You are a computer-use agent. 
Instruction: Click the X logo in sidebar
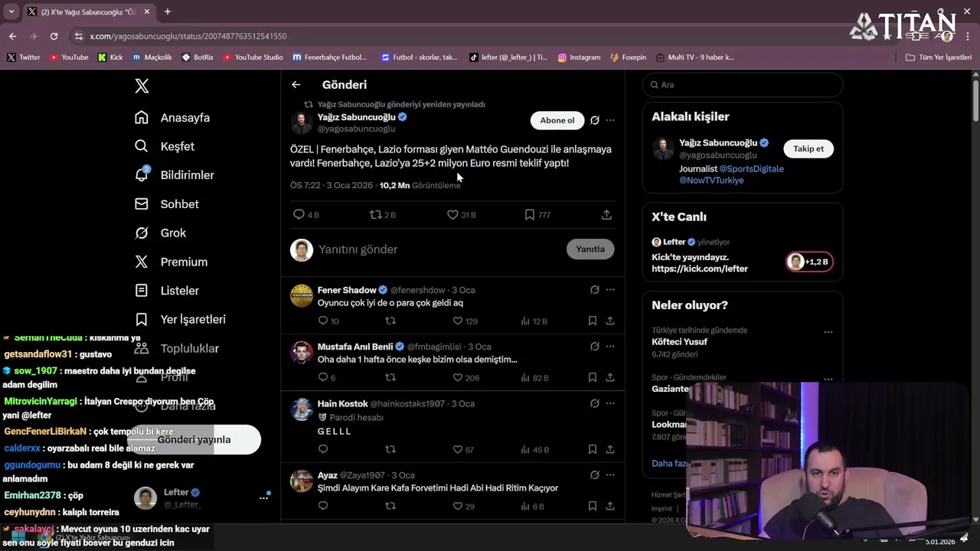[142, 86]
